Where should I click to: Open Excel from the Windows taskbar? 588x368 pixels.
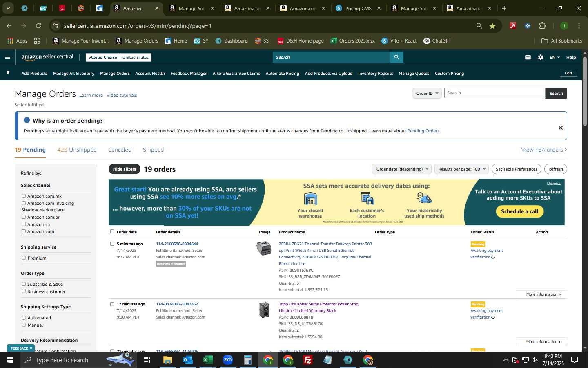click(208, 360)
